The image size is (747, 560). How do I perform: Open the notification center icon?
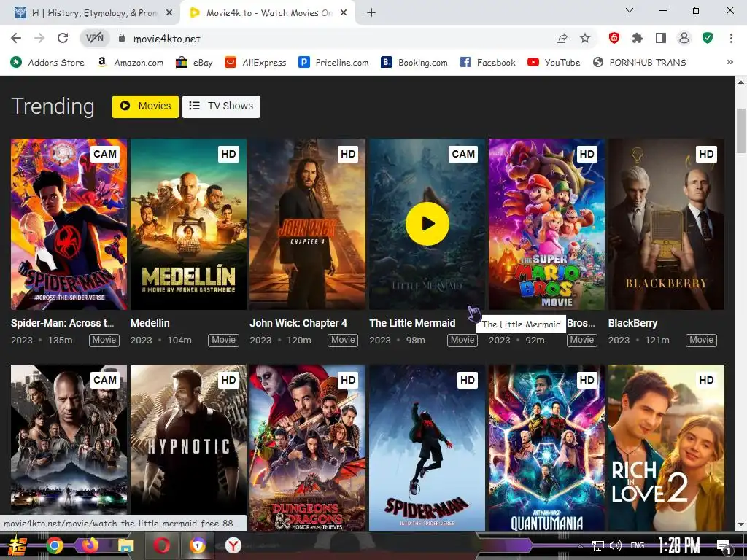(724, 547)
